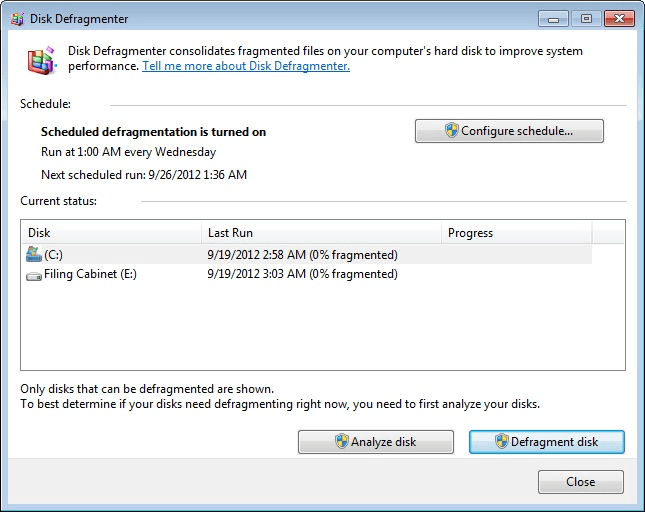Viewport: 645px width, 512px height.
Task: Click the C: drive Windows icon
Action: tap(34, 255)
